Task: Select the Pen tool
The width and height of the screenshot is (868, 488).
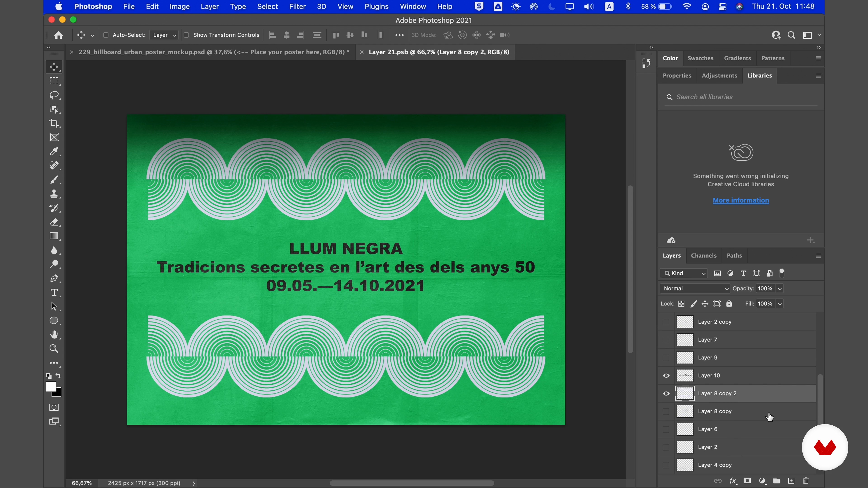Action: (x=54, y=279)
